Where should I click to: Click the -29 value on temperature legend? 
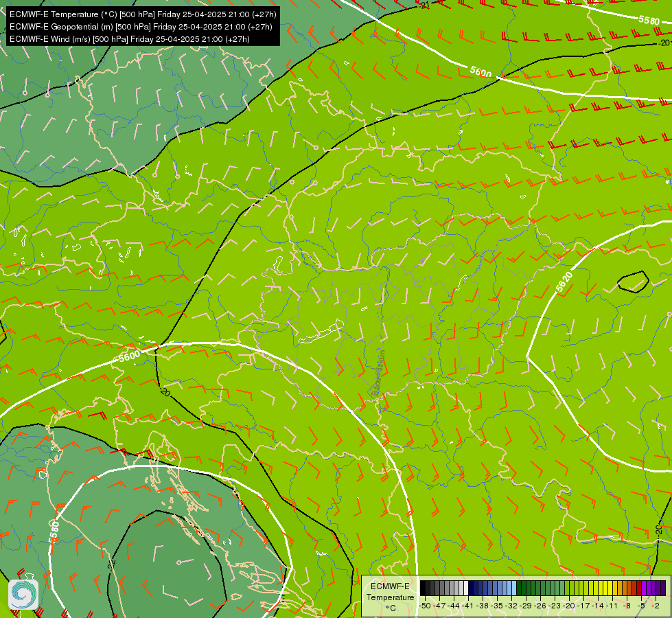click(526, 606)
